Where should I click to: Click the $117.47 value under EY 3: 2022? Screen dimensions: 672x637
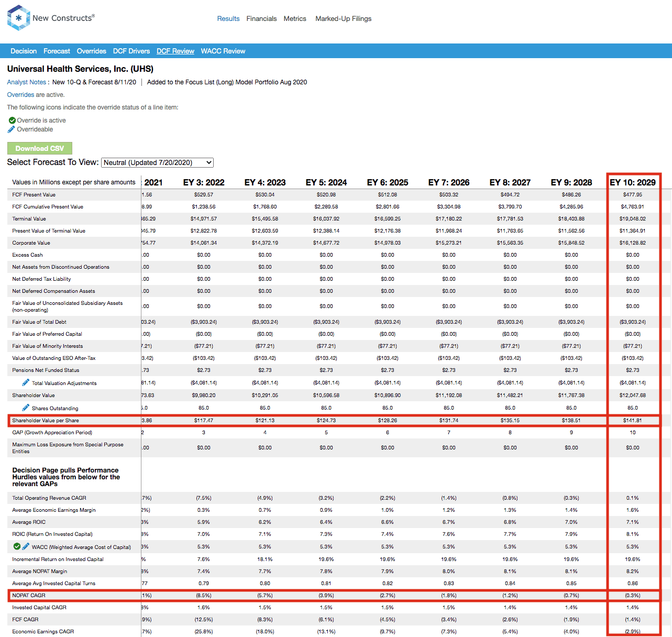pyautogui.click(x=204, y=421)
